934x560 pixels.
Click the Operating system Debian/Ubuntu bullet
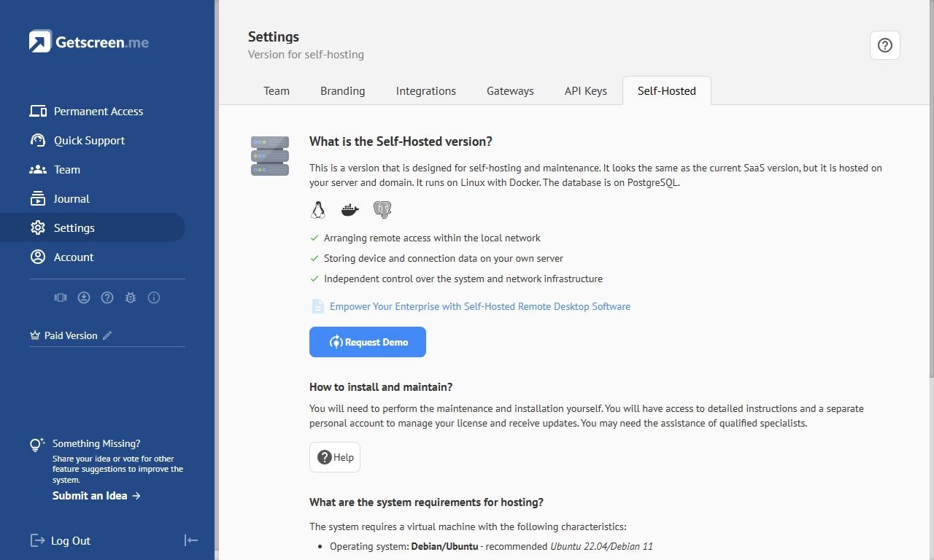point(491,546)
